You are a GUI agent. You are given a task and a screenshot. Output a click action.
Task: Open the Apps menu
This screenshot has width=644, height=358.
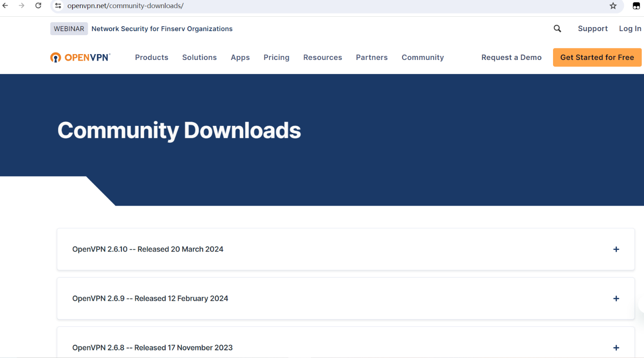point(240,57)
